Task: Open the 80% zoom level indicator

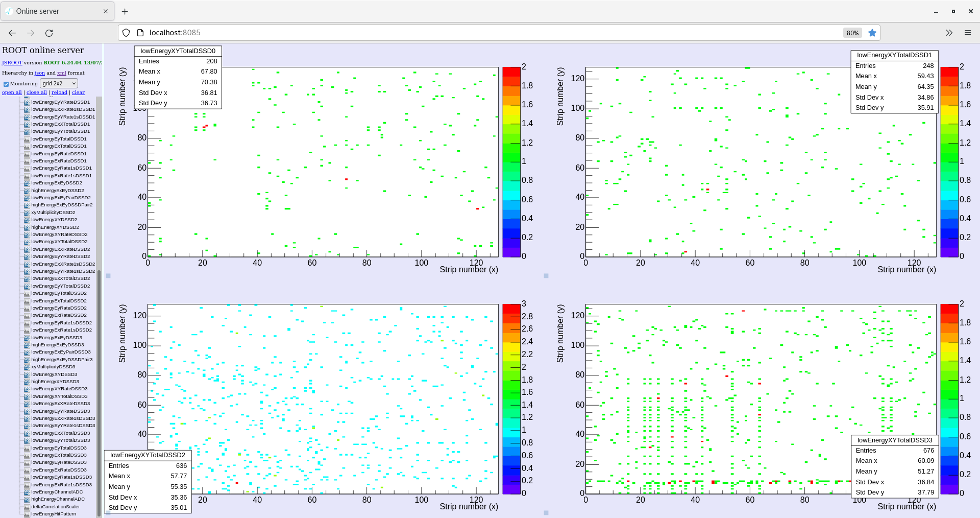Action: 852,33
